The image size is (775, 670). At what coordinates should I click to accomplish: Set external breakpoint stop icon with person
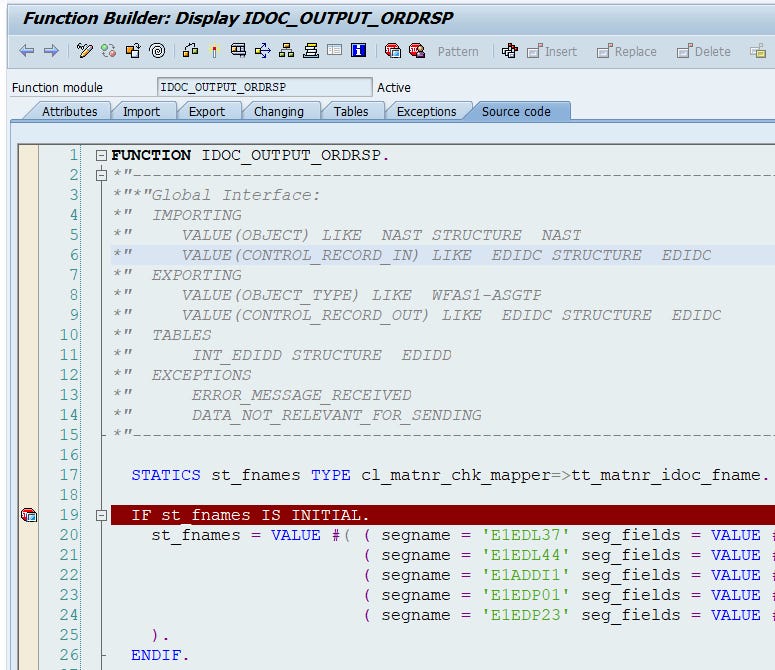pos(417,50)
